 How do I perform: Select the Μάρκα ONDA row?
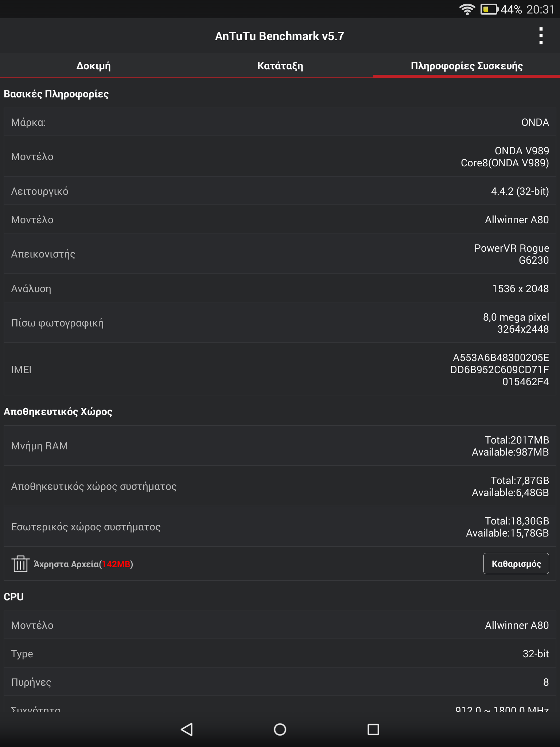tap(280, 122)
